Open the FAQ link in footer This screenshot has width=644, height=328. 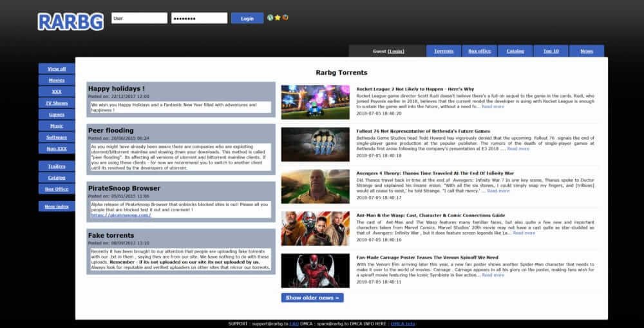point(294,324)
